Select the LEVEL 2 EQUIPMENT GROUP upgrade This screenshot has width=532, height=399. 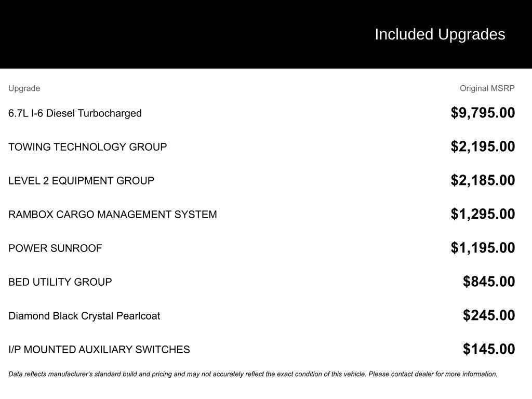pos(81,181)
